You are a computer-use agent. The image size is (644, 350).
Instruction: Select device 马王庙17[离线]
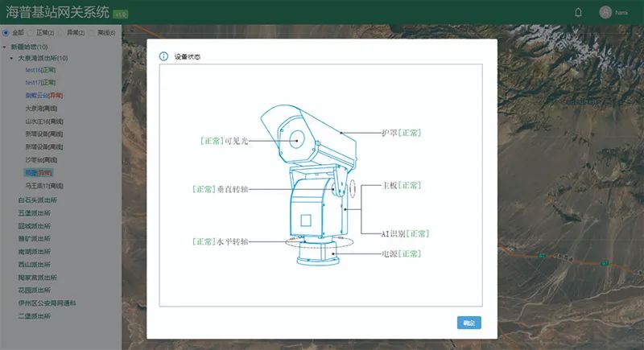(44, 186)
